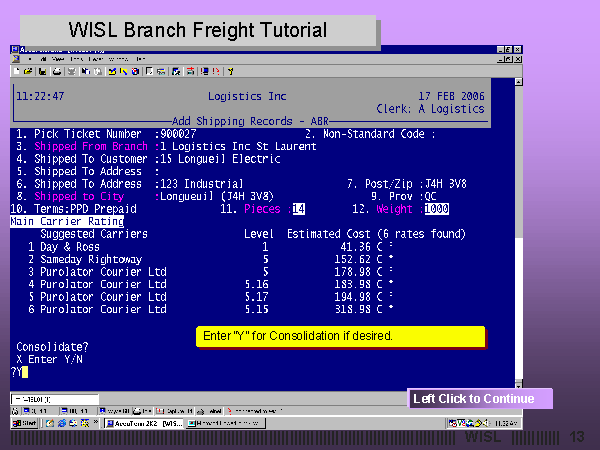Click the Open folder toolbar icon

[28, 71]
